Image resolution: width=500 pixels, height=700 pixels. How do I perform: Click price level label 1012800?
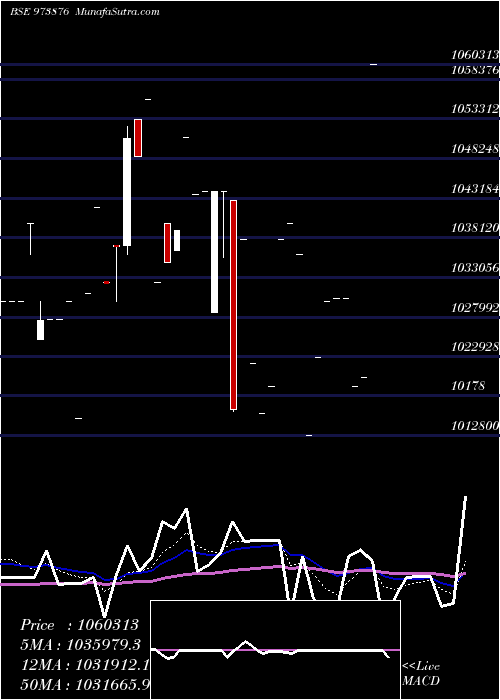[x=475, y=426]
